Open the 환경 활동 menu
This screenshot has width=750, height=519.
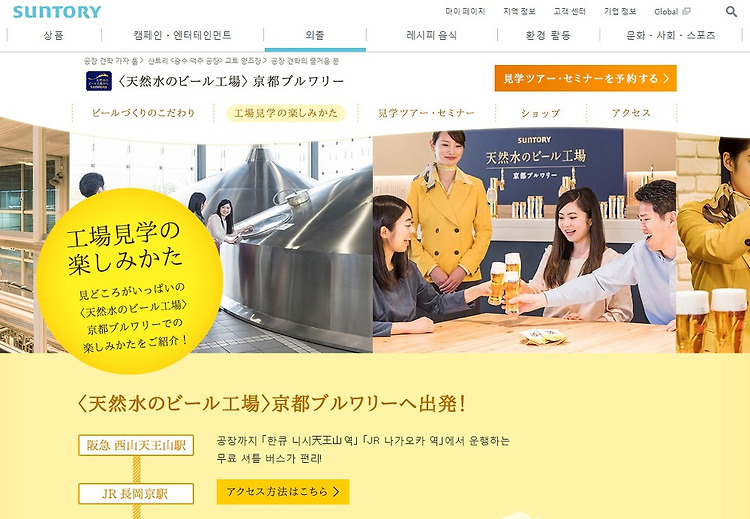tap(548, 35)
